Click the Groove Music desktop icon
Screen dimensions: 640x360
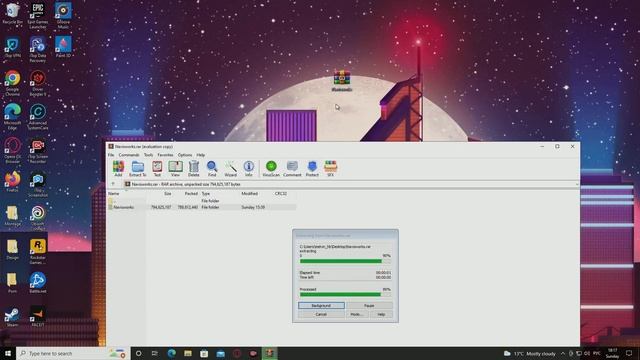[63, 16]
